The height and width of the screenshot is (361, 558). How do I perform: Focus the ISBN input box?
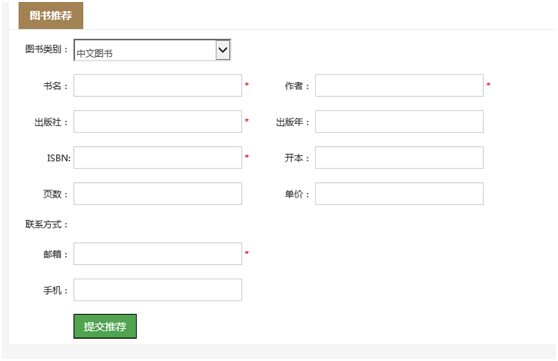(x=158, y=157)
